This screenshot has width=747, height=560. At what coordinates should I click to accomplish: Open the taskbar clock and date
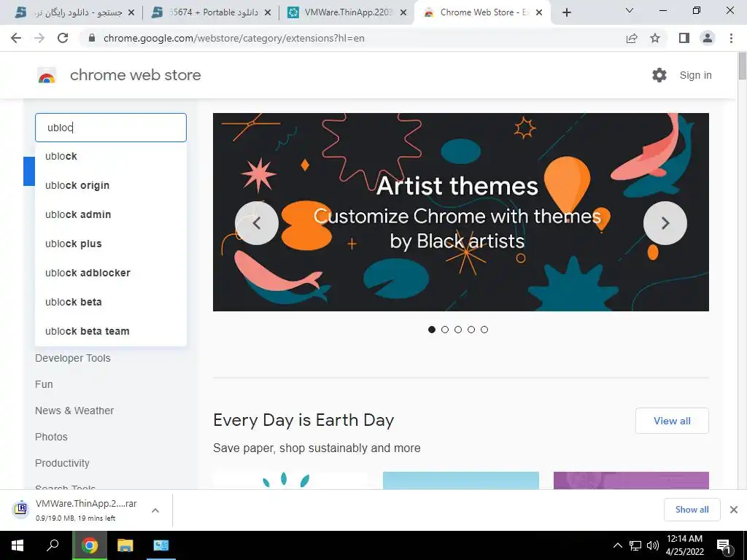tap(684, 545)
